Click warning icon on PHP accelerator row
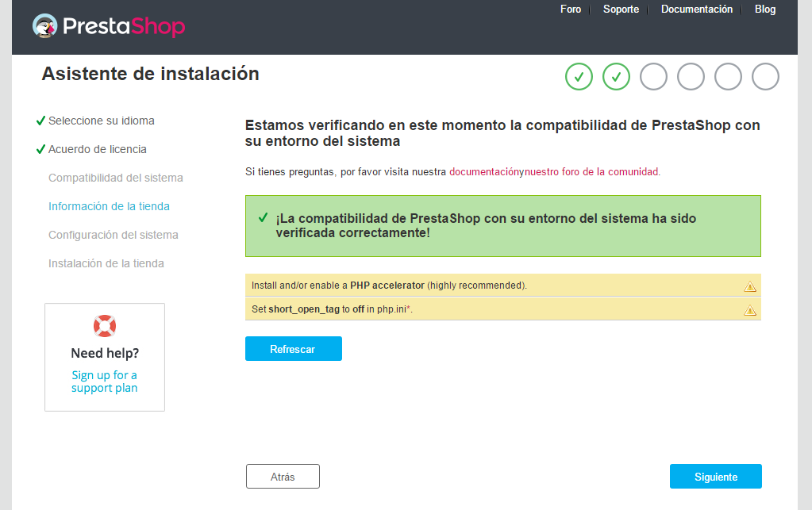 coord(750,286)
